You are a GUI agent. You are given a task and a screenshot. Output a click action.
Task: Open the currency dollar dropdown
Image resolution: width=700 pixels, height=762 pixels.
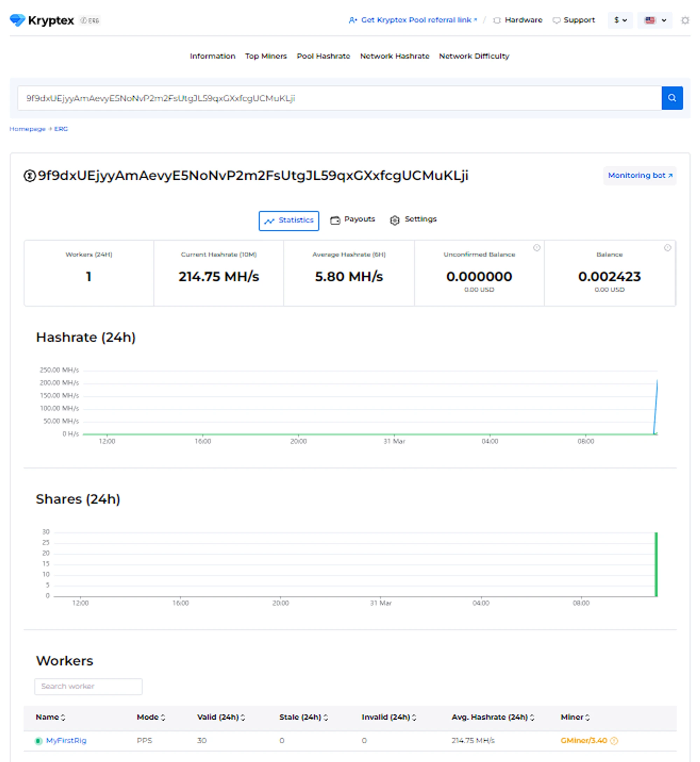point(620,20)
